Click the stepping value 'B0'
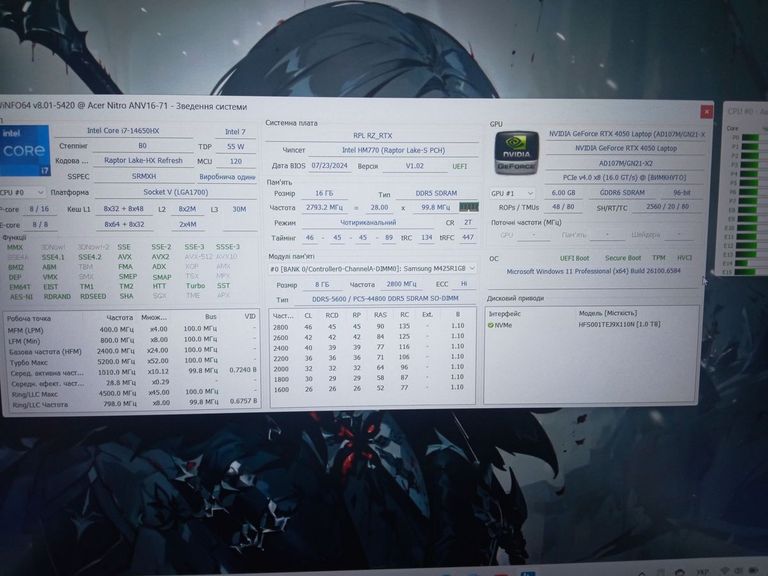Screen dimensions: 768x576 (143, 145)
